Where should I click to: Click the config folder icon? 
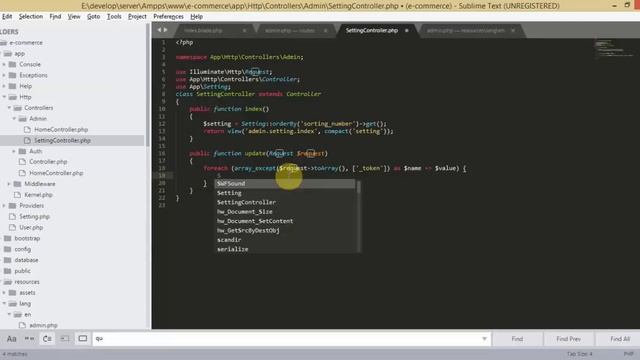click(x=8, y=249)
